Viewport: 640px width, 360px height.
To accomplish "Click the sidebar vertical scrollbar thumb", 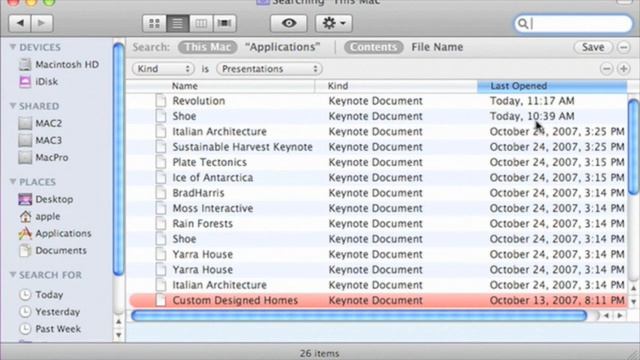I will click(x=118, y=159).
